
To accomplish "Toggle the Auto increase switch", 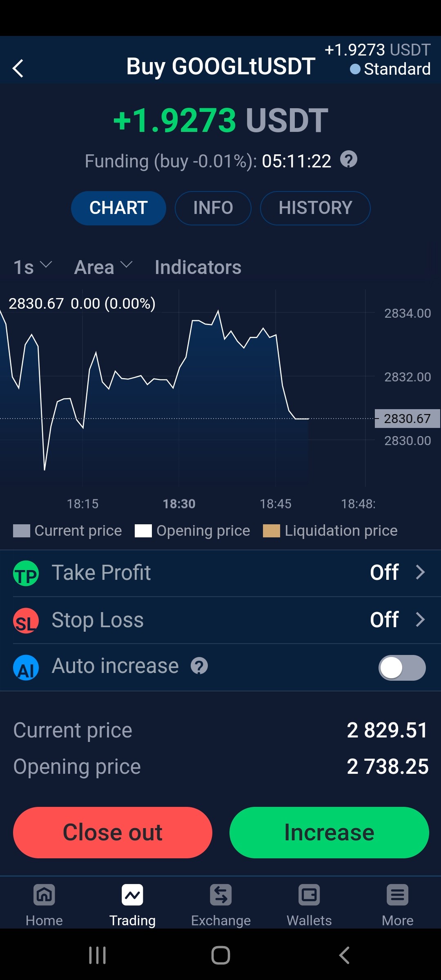I will (x=402, y=668).
